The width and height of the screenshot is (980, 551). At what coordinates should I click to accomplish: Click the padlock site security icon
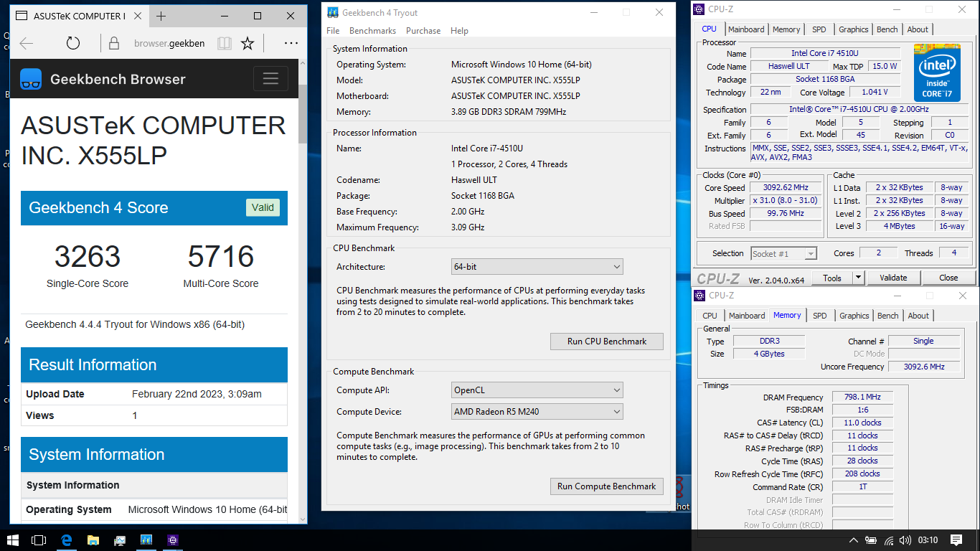pos(113,43)
